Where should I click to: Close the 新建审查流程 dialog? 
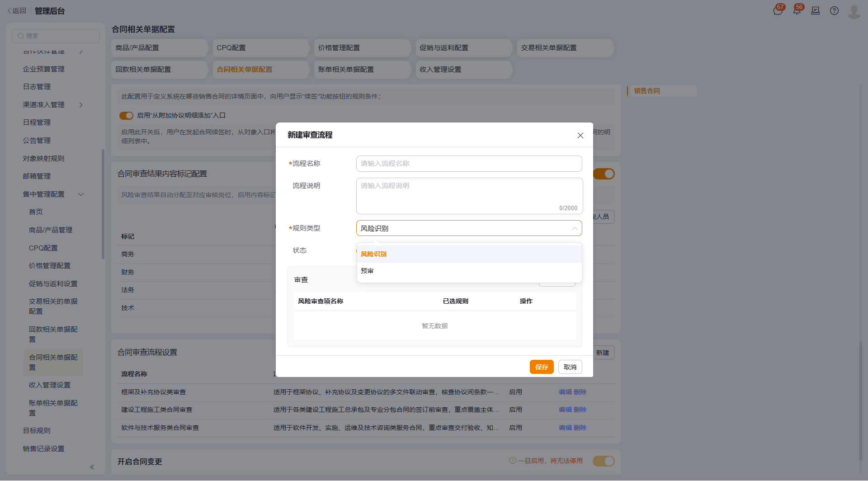click(x=580, y=135)
